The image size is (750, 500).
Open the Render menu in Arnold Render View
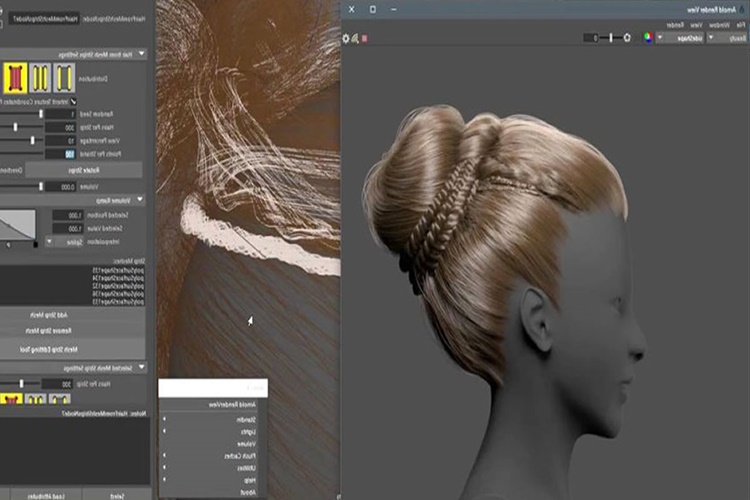click(x=675, y=25)
